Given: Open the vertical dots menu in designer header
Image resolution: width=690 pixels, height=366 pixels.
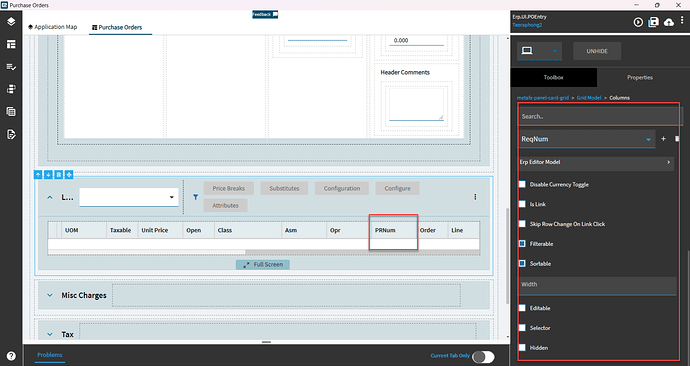Looking at the screenshot, I should pyautogui.click(x=682, y=20).
